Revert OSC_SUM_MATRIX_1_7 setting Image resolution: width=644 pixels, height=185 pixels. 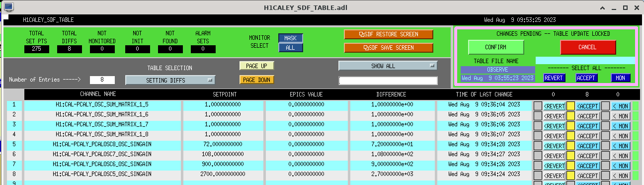click(x=554, y=125)
